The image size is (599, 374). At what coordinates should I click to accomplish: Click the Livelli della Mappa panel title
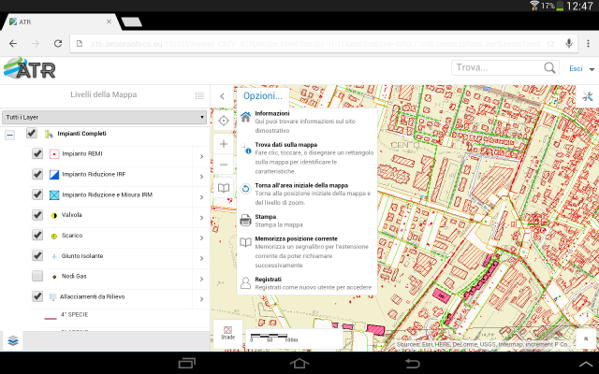(104, 95)
